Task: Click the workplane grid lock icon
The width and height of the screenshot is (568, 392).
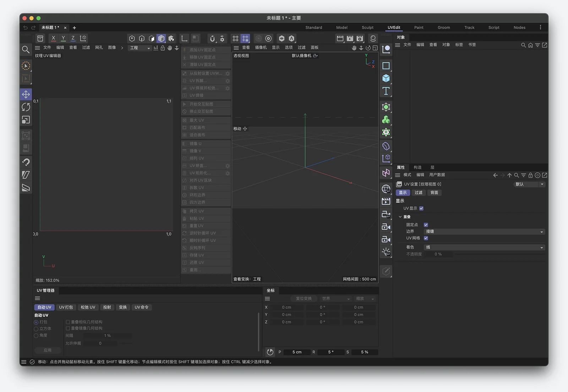Action: tap(245, 38)
